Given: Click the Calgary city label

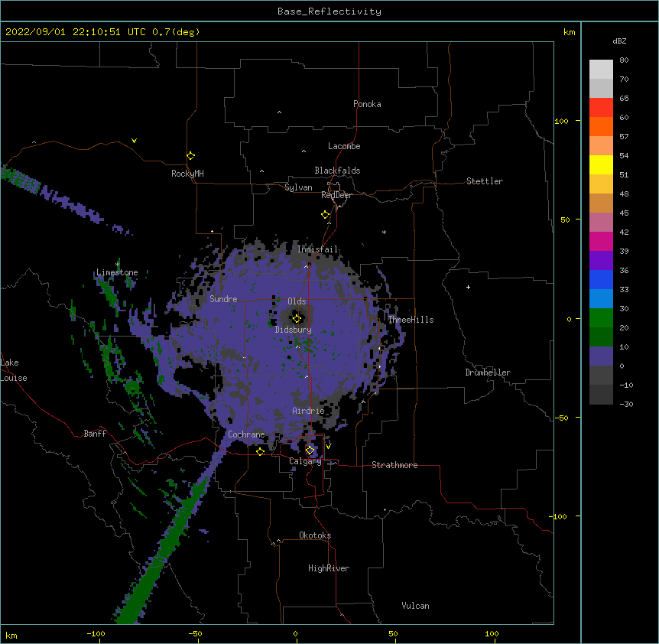Looking at the screenshot, I should click(305, 461).
